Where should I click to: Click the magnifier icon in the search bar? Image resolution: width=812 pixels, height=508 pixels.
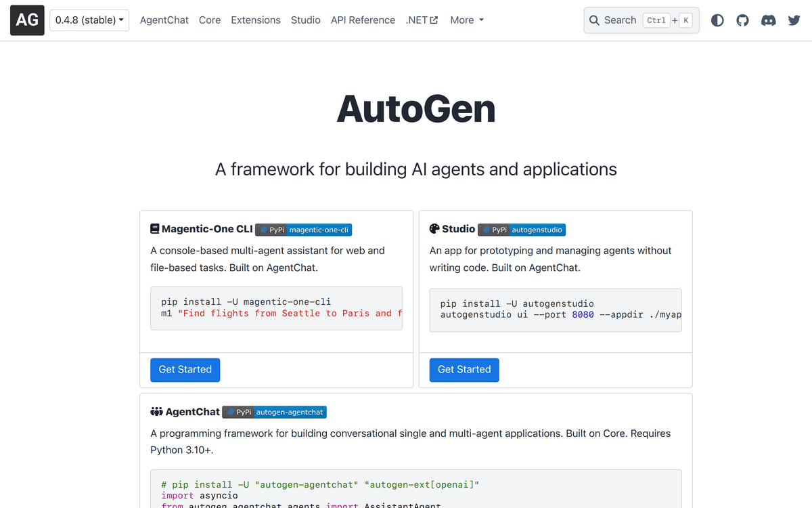594,20
